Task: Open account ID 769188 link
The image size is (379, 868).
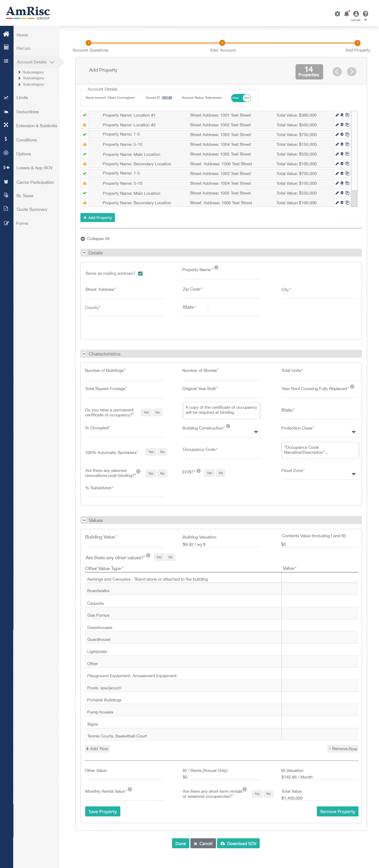Action: (167, 98)
